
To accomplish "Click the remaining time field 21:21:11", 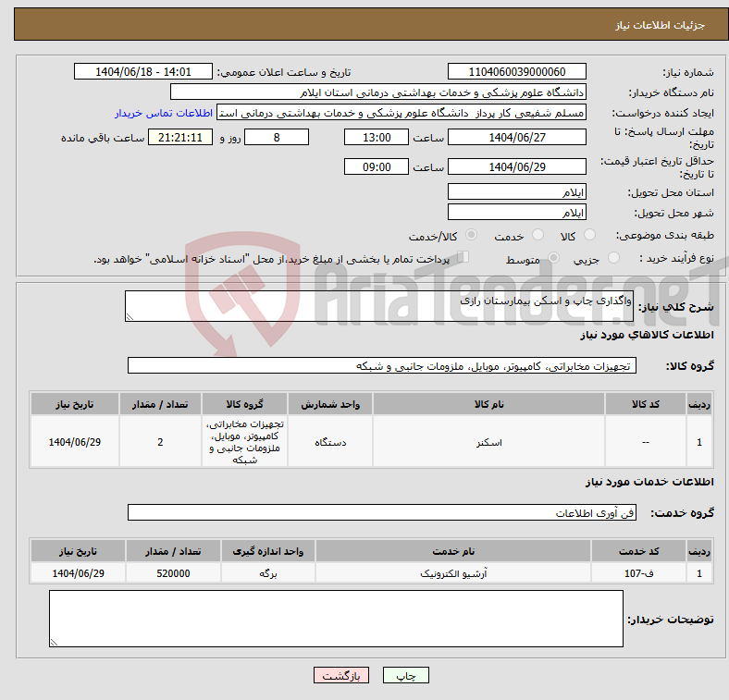I will click(x=179, y=137).
